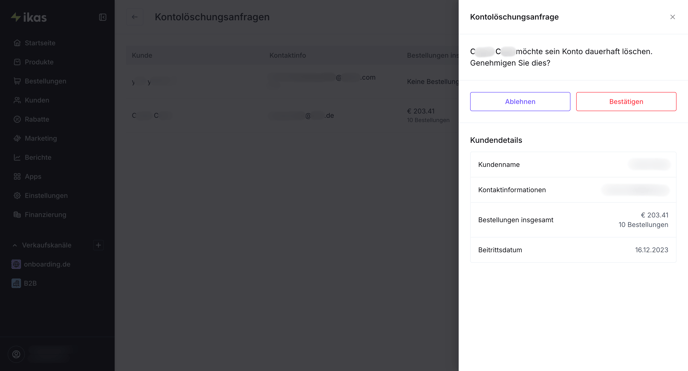The height and width of the screenshot is (371, 688).
Task: Open Kunden section
Action: point(36,100)
